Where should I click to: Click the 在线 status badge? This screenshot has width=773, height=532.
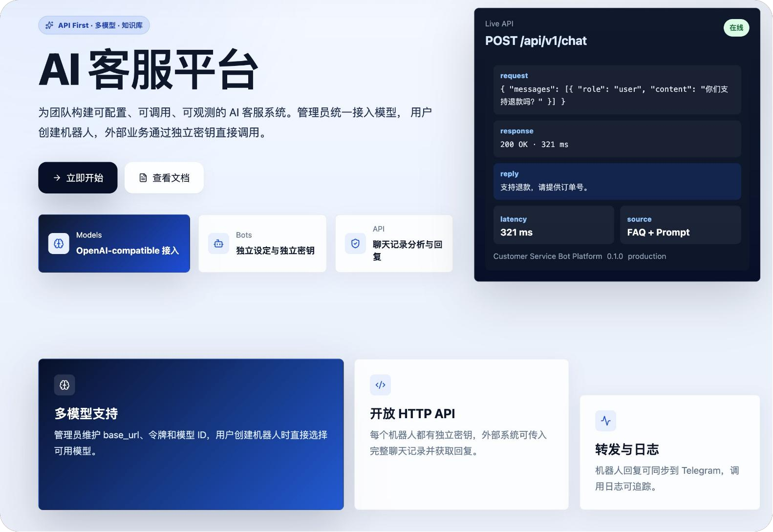(736, 28)
